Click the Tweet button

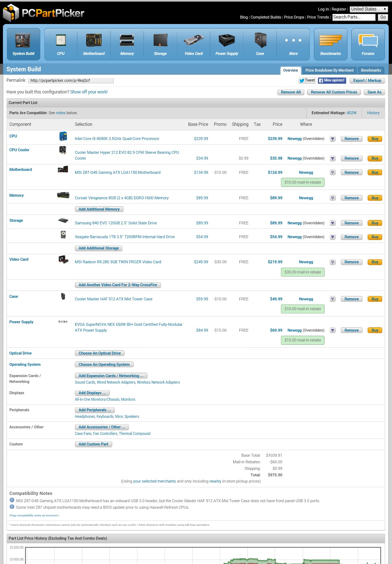click(307, 80)
